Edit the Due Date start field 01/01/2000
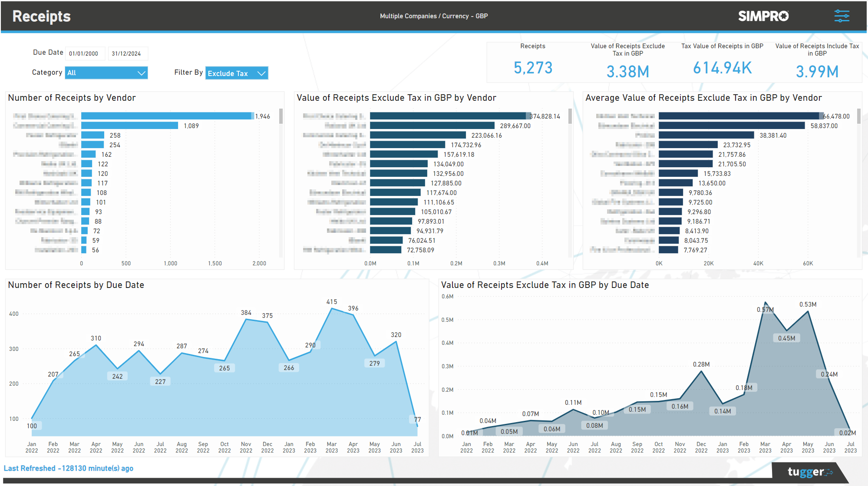Screen dimensions: 868x486 click(x=85, y=53)
